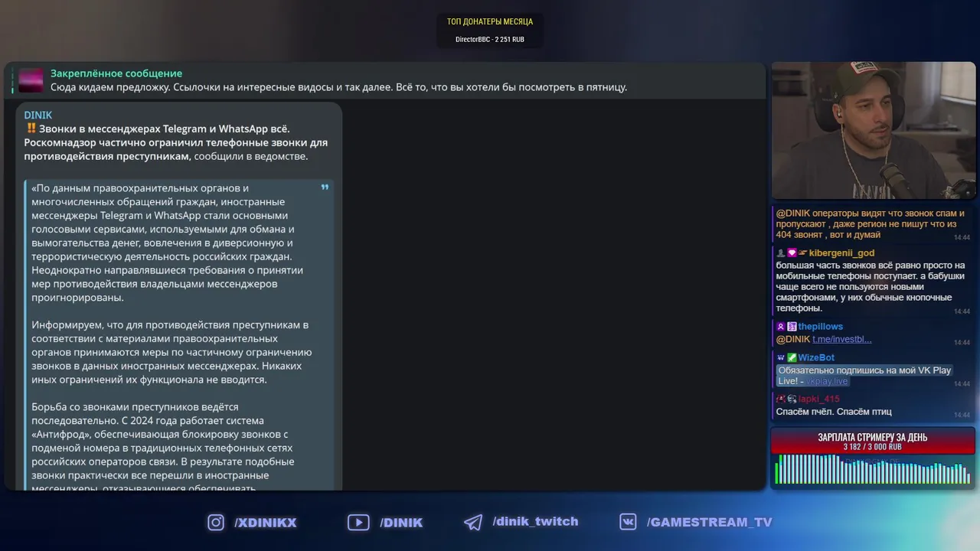Click the @DINIK mention in thepillows' message
The width and height of the screenshot is (980, 551).
coord(793,339)
